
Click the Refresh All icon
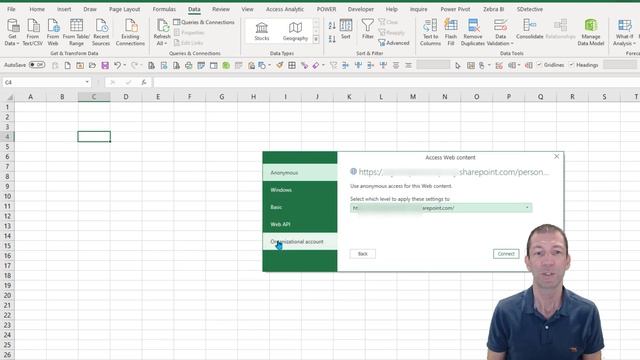click(162, 26)
